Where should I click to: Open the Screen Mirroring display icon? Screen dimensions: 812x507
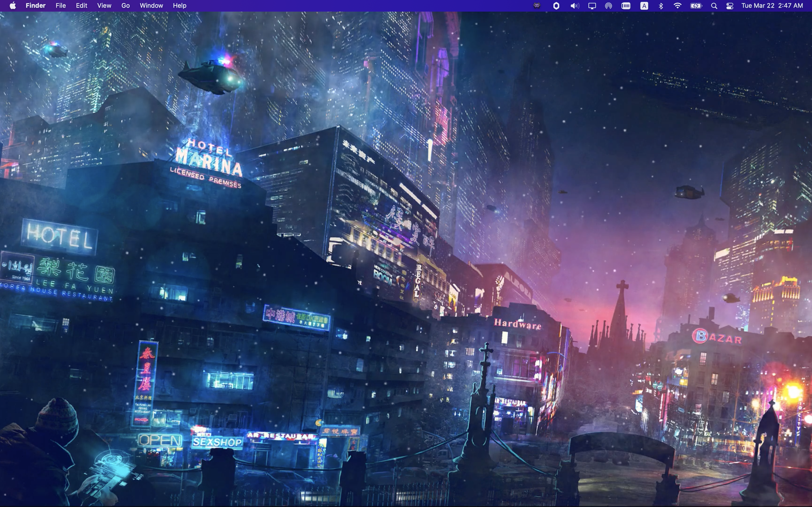click(x=592, y=5)
